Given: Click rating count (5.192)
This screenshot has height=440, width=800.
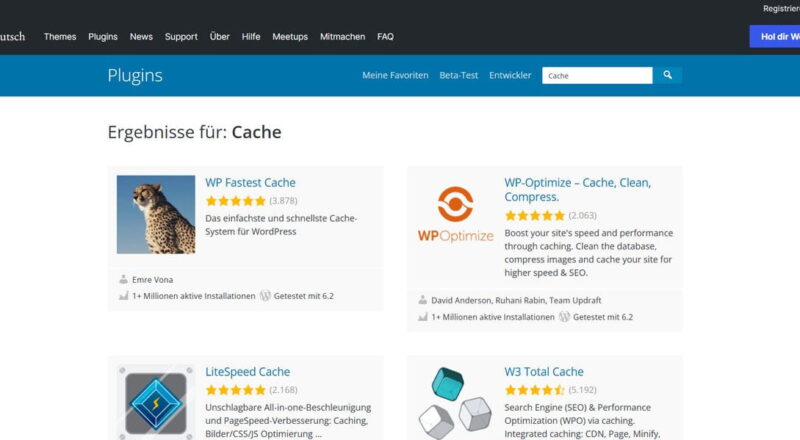Looking at the screenshot, I should coord(583,390).
